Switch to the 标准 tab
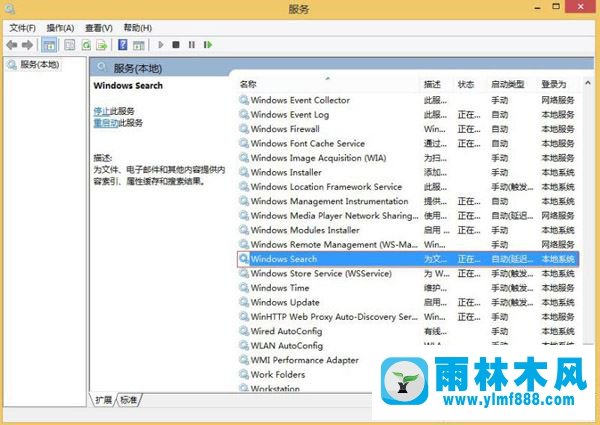This screenshot has height=425, width=600. (x=129, y=400)
